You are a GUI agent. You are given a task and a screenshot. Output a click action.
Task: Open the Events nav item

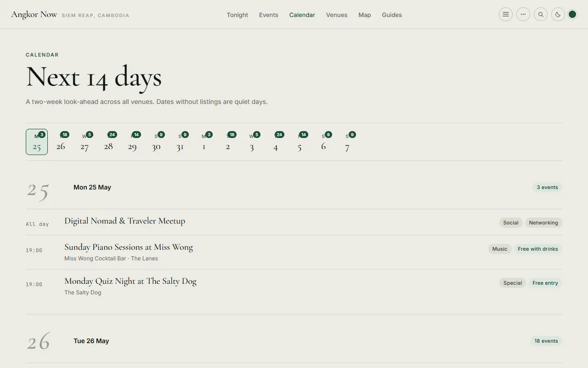click(x=268, y=15)
